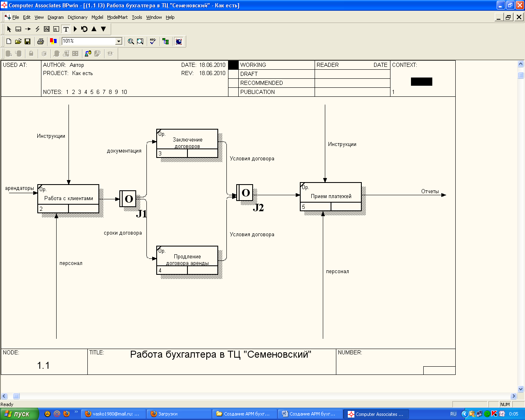Viewport: 525px width, 420px height.
Task: Select the 'Прием платежей' activity box
Action: coord(331,196)
